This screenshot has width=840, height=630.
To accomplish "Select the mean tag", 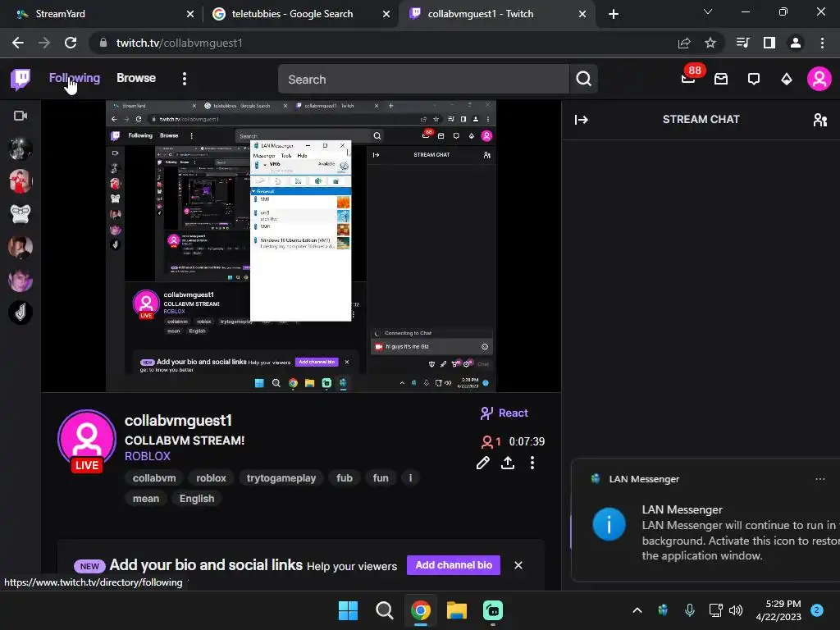I will click(x=146, y=499).
